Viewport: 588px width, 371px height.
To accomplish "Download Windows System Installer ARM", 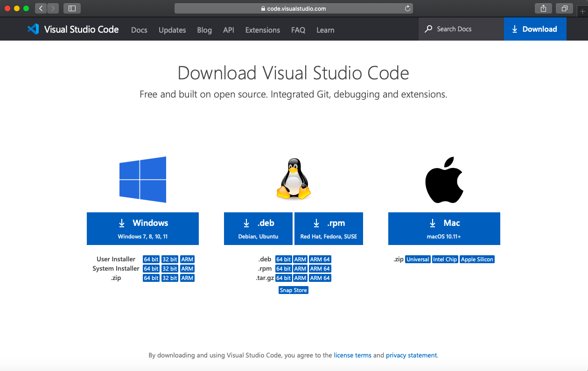I will tap(187, 269).
